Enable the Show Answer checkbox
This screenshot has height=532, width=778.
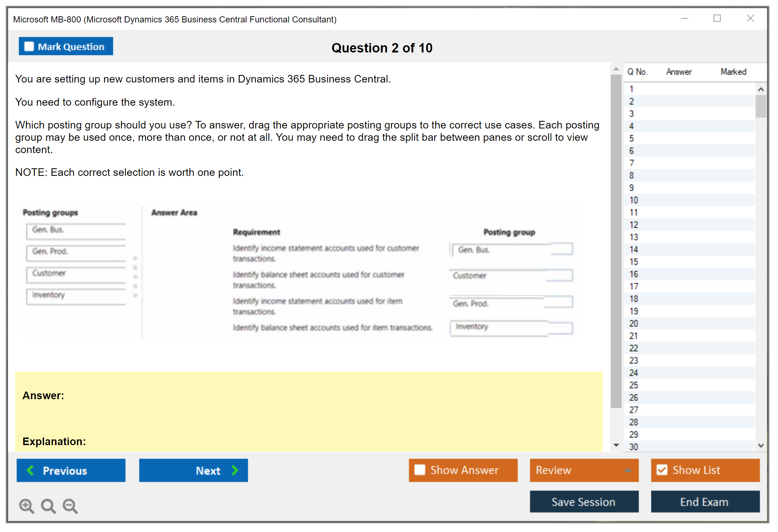click(x=420, y=470)
